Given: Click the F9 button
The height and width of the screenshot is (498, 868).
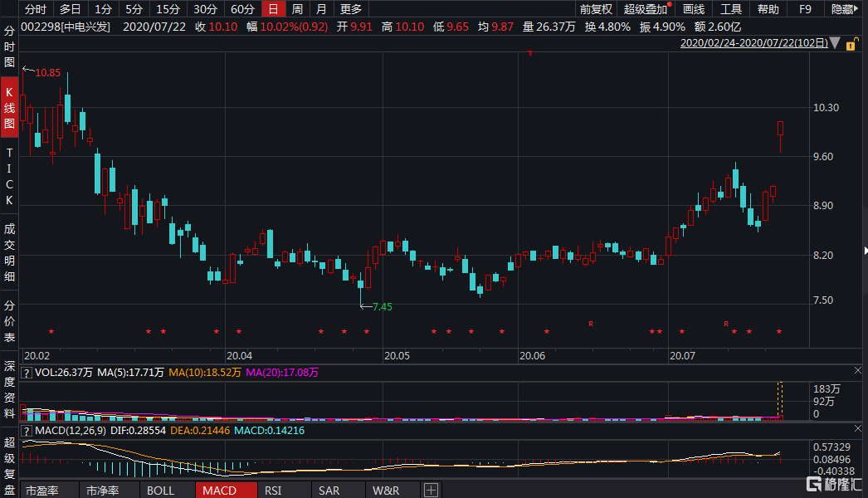Looking at the screenshot, I should coord(803,9).
